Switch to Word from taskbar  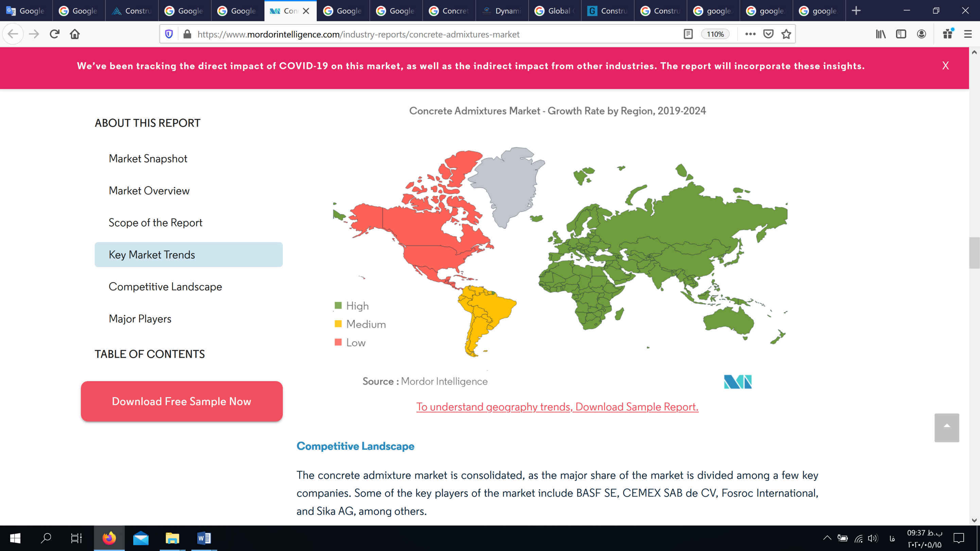[204, 538]
